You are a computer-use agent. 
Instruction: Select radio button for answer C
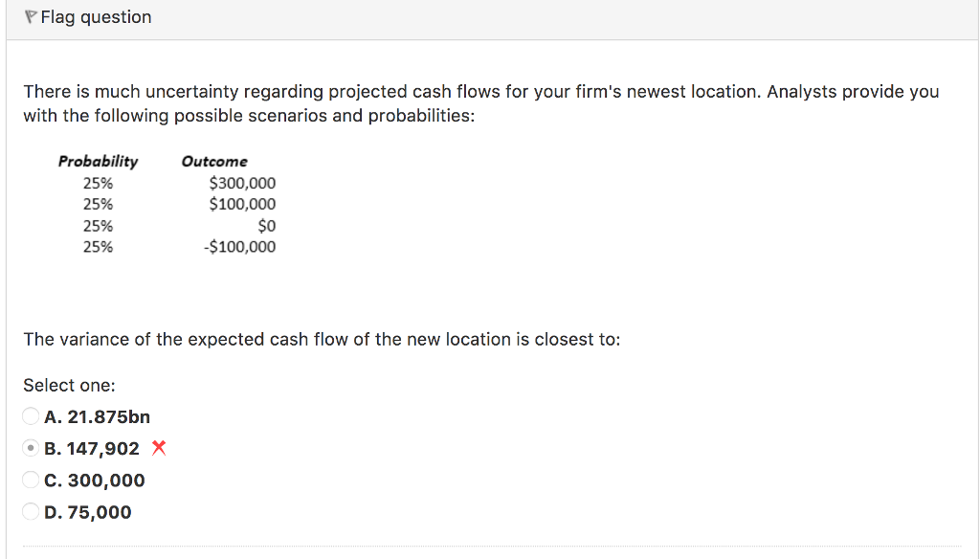[30, 480]
